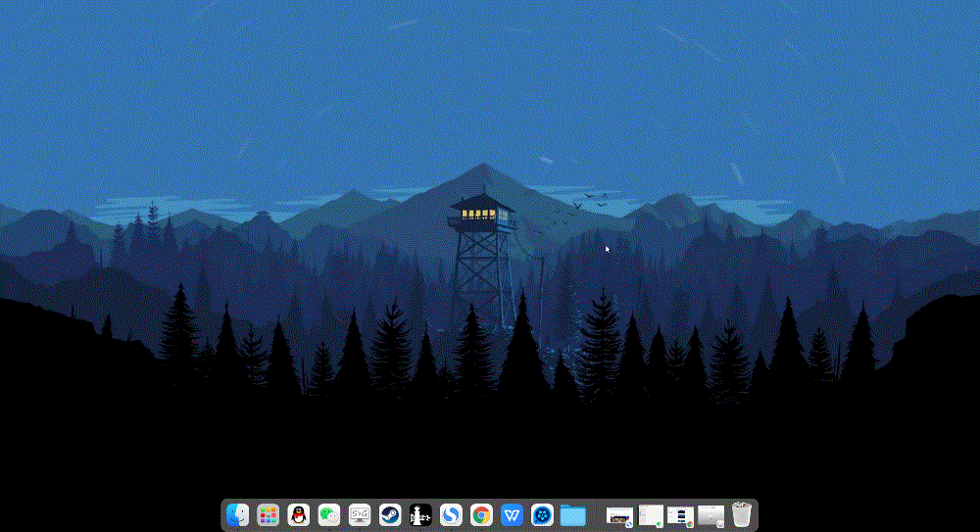Open the blue folder in the dock
Image resolution: width=980 pixels, height=532 pixels.
click(x=572, y=515)
